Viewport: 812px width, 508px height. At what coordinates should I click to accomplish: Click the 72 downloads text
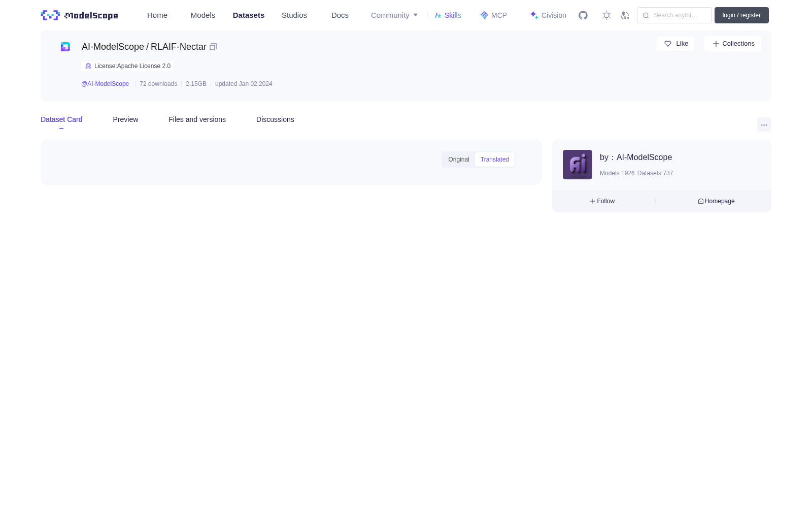point(158,84)
